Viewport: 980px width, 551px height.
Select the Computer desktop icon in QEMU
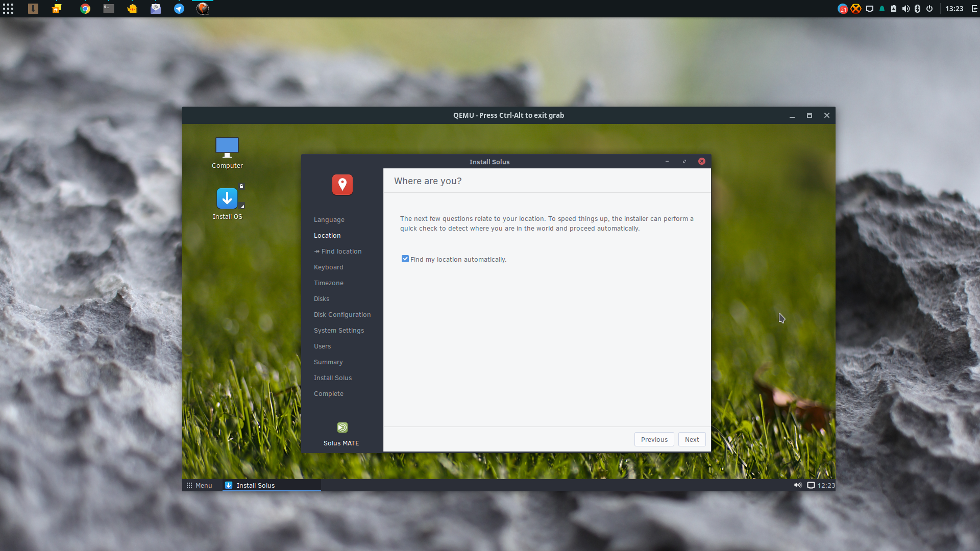coord(227,153)
